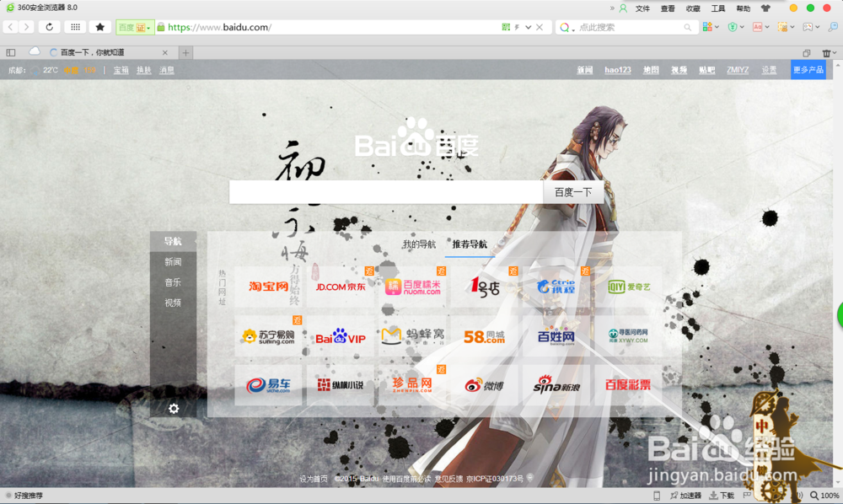Image resolution: width=843 pixels, height=504 pixels.
Task: Expand the address bar history chevron
Action: 529,27
